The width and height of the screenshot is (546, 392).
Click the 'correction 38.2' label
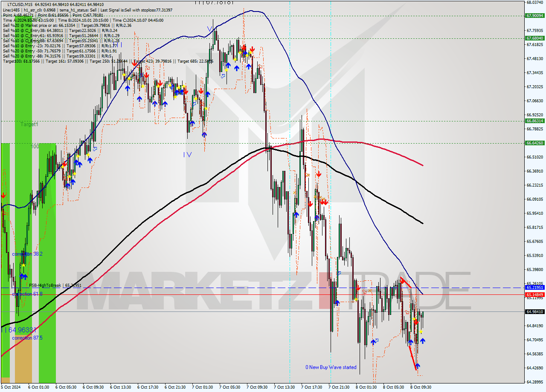[x=27, y=254]
